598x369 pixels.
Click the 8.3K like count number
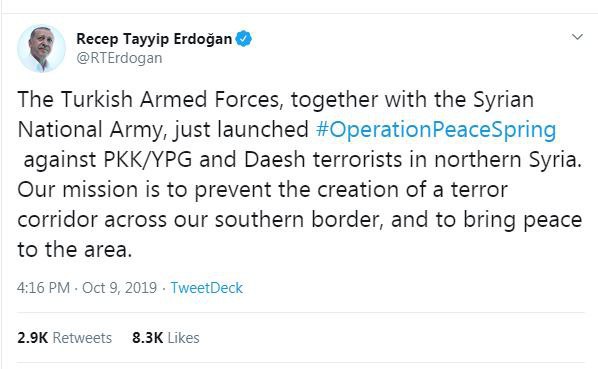point(148,338)
